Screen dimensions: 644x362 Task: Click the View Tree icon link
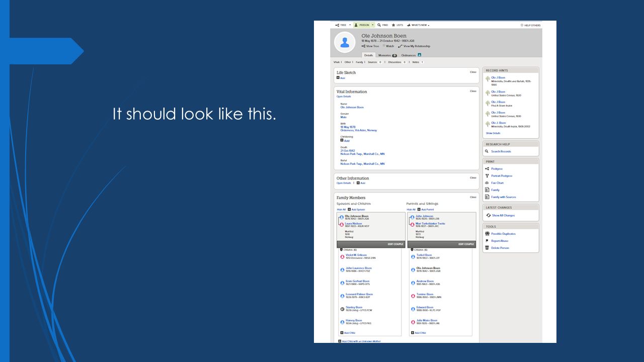coord(363,46)
